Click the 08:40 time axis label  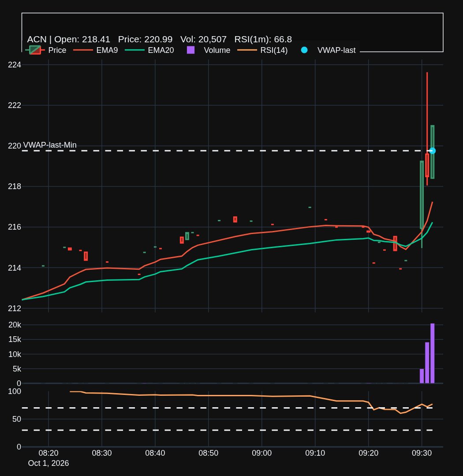[x=155, y=453]
